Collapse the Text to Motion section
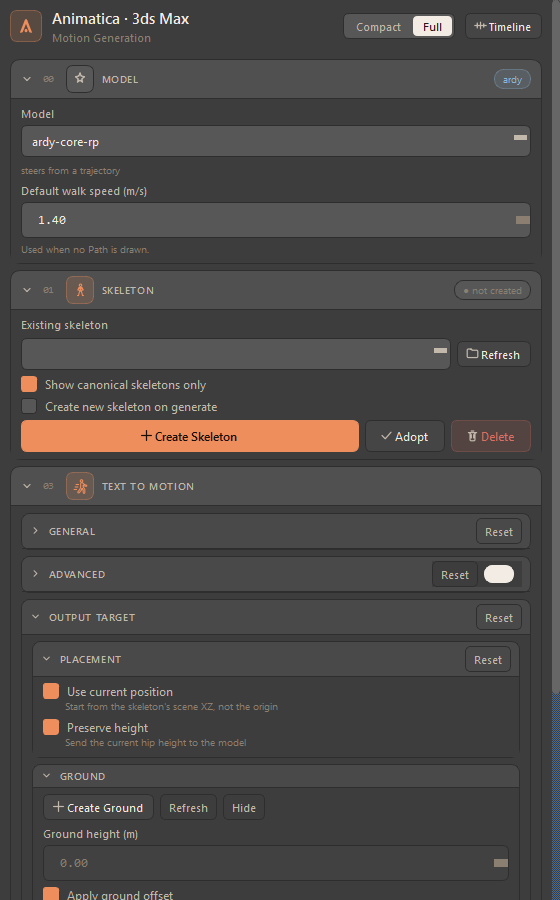This screenshot has width=560, height=900. coord(27,486)
